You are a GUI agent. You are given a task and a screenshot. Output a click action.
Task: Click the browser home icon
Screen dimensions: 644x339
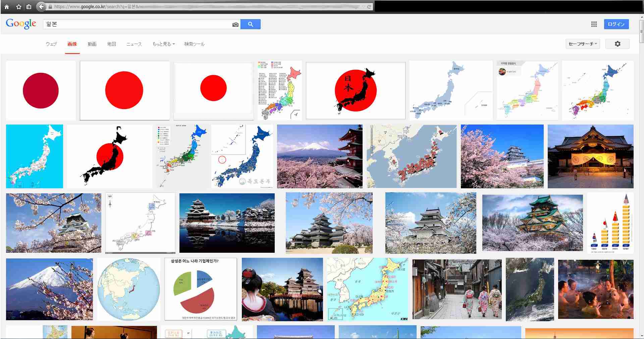click(6, 7)
